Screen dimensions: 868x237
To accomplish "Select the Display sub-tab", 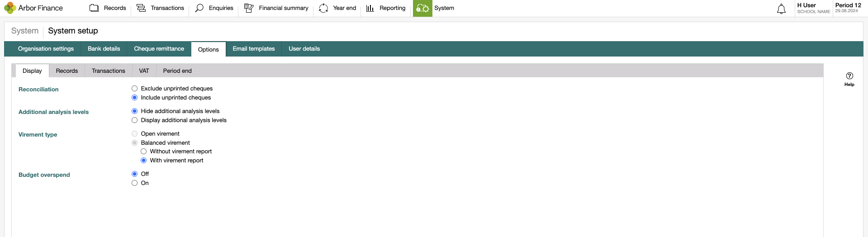I will tap(32, 71).
